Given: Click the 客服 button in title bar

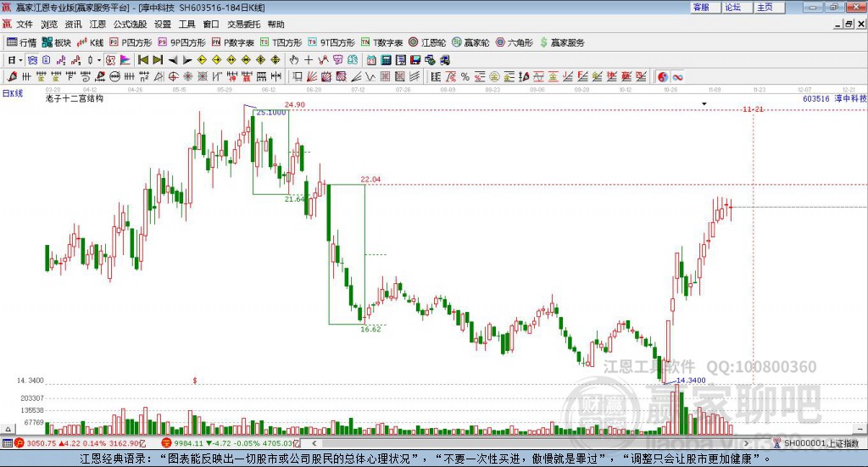Looking at the screenshot, I should click(704, 7).
